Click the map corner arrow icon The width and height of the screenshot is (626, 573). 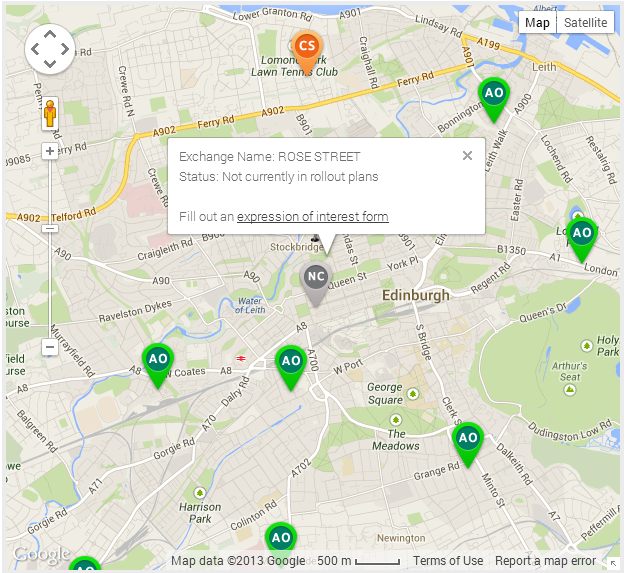[x=613, y=563]
